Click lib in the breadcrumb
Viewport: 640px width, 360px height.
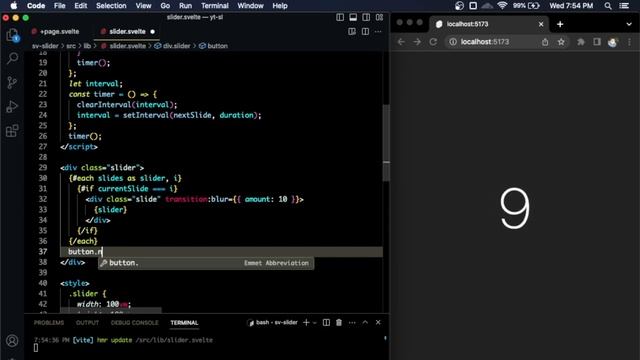coord(87,46)
